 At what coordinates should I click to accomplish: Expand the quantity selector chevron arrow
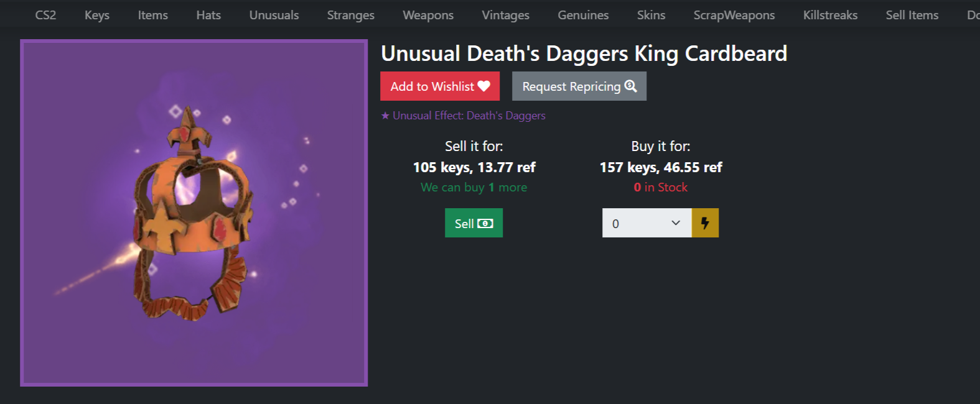(x=676, y=223)
